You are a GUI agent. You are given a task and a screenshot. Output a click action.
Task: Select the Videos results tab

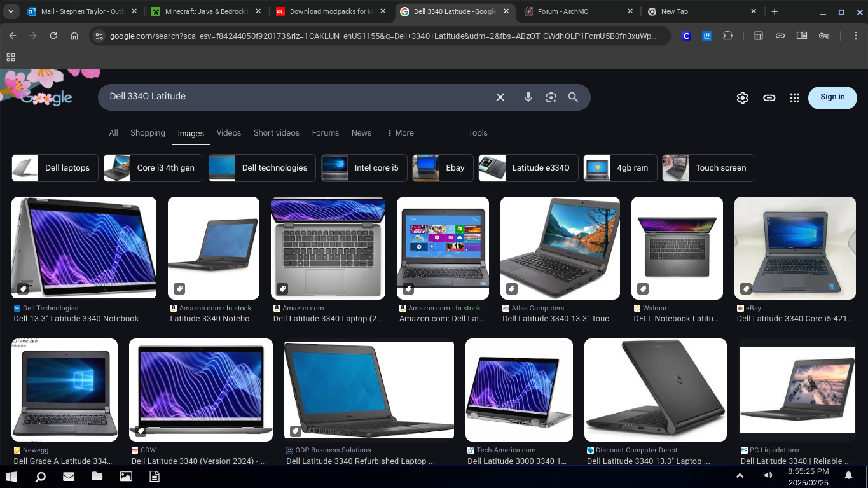coord(229,133)
